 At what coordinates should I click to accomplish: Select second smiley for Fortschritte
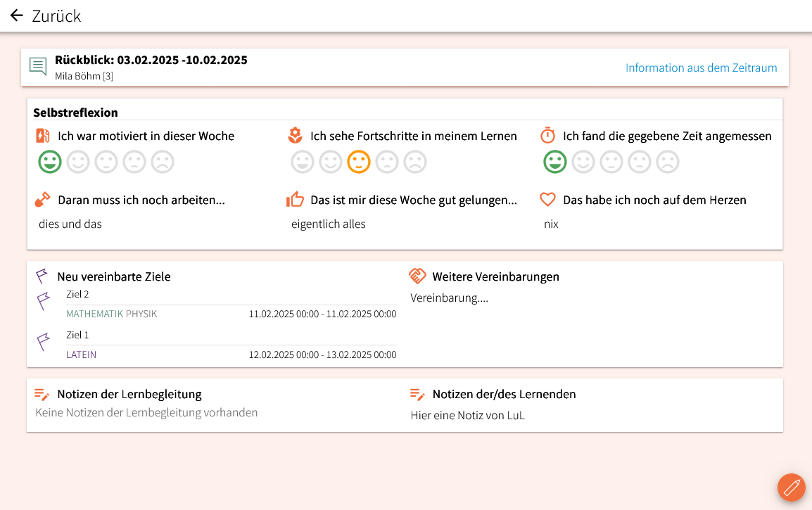tap(331, 162)
